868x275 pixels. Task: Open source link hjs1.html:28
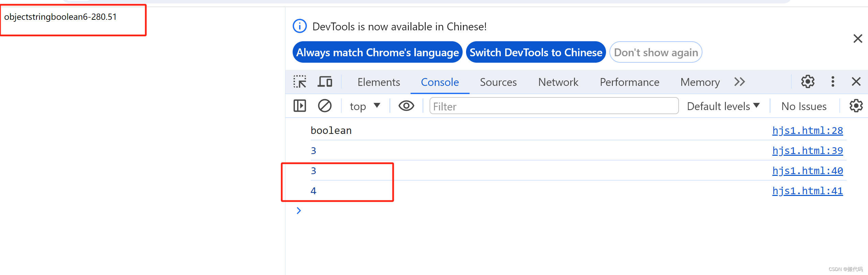click(x=807, y=131)
